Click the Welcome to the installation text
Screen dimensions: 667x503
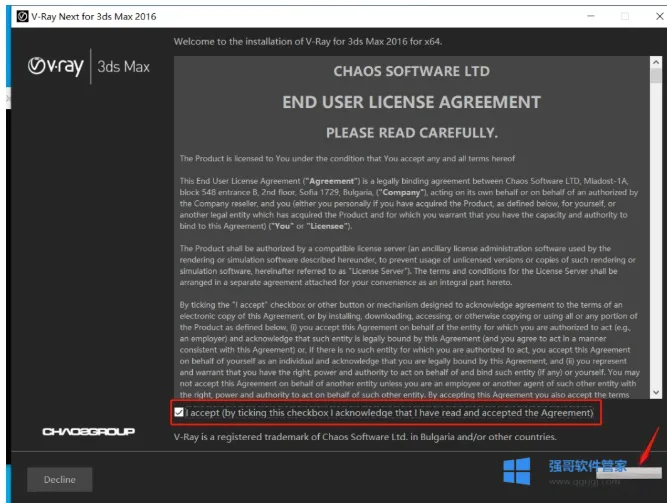click(308, 42)
